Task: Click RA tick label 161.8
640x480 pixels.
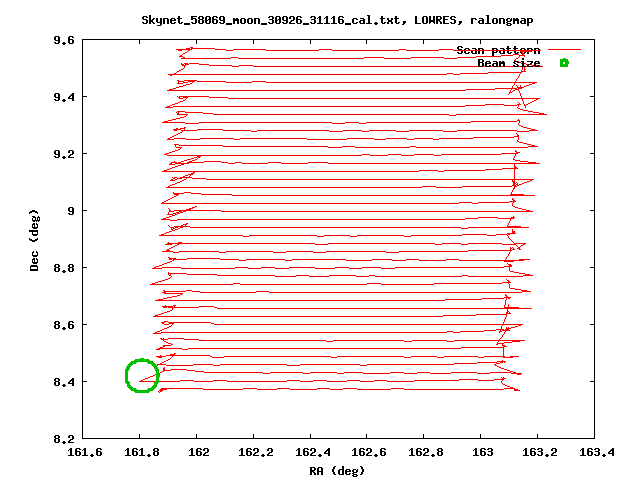Action: [142, 452]
